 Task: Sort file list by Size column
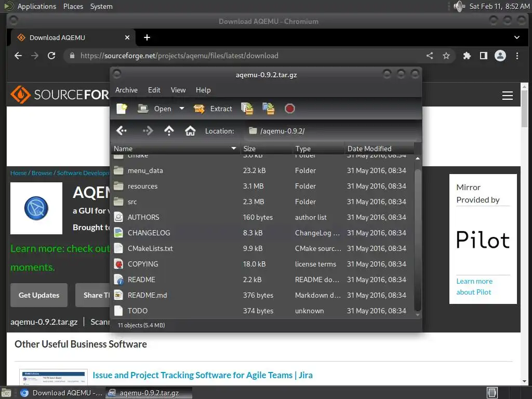267,149
